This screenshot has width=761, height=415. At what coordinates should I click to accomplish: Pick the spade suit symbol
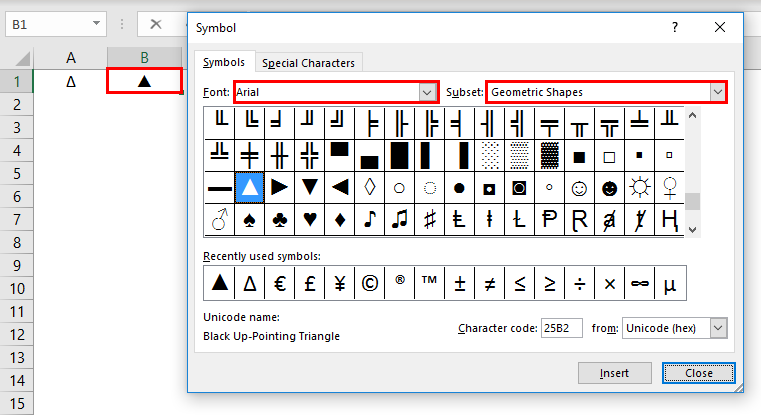(250, 218)
